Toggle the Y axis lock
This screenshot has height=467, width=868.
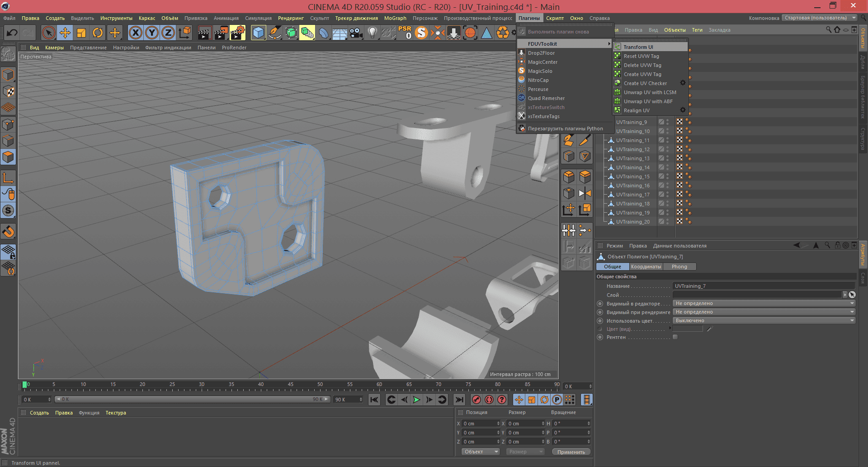(x=152, y=33)
